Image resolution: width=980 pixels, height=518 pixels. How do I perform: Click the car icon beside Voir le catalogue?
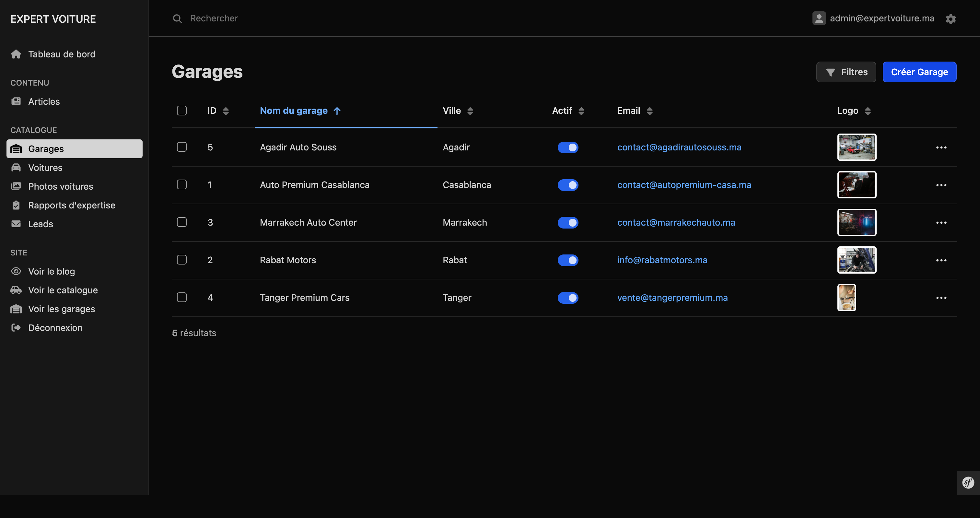click(x=16, y=290)
